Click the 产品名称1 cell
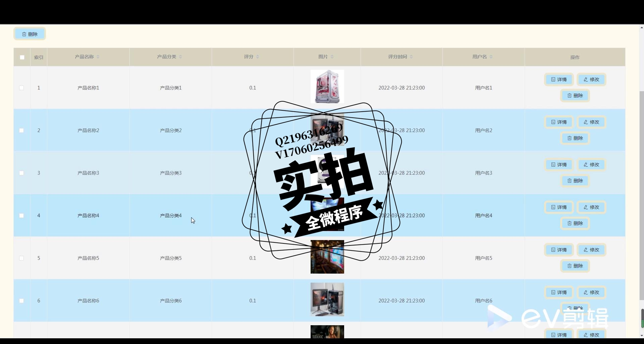644x344 pixels. [x=88, y=88]
